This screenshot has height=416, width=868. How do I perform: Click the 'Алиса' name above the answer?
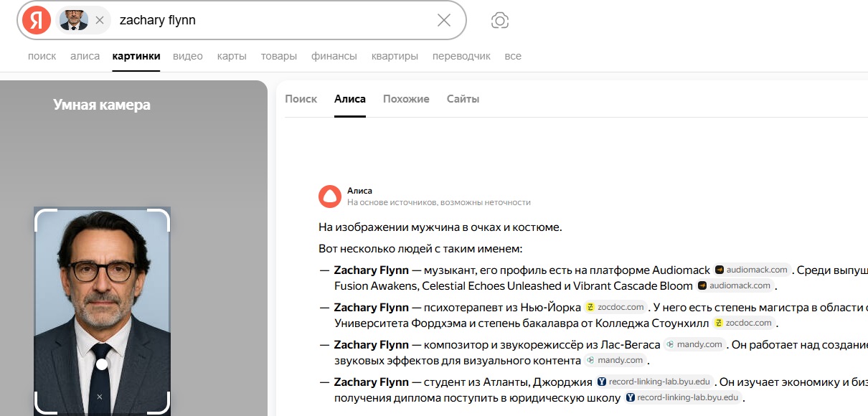click(359, 191)
